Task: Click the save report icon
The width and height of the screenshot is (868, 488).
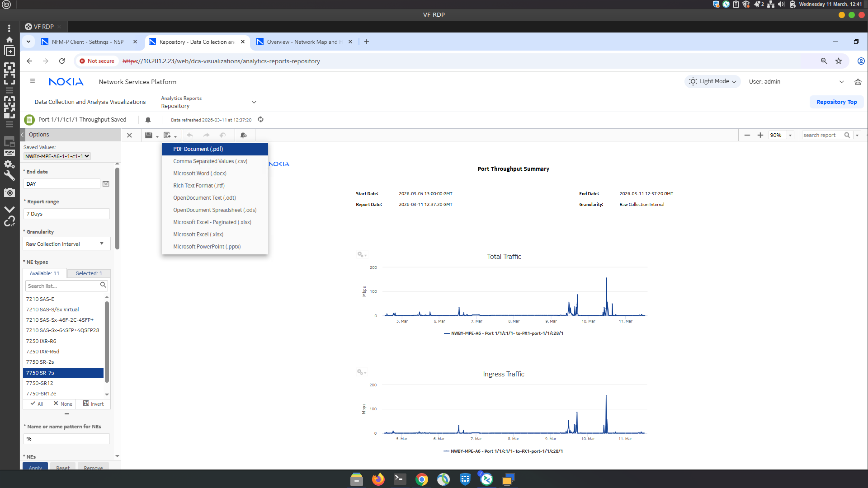Action: click(x=148, y=135)
